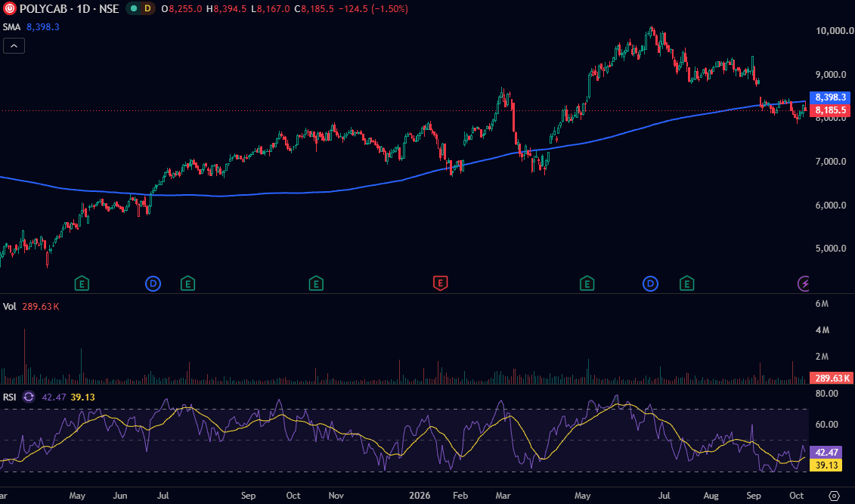The height and width of the screenshot is (504, 855).
Task: Click the change value −124.5 (−1.50%)
Action: pyautogui.click(x=373, y=9)
